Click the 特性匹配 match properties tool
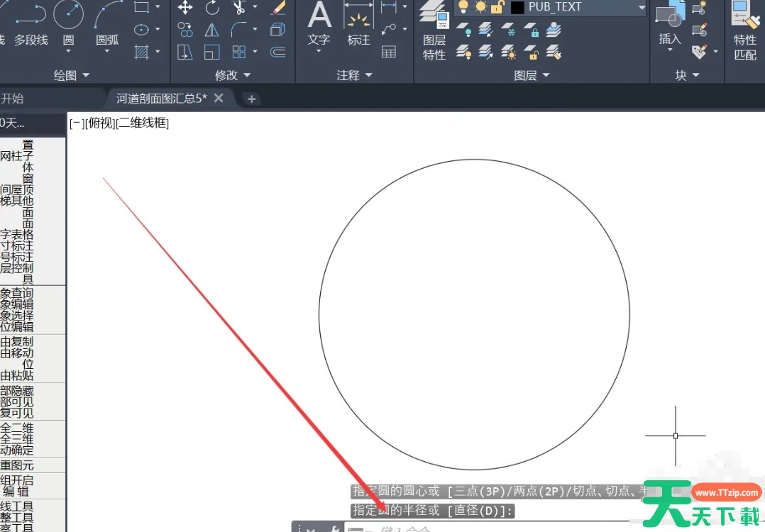The height and width of the screenshot is (532, 765). (745, 31)
